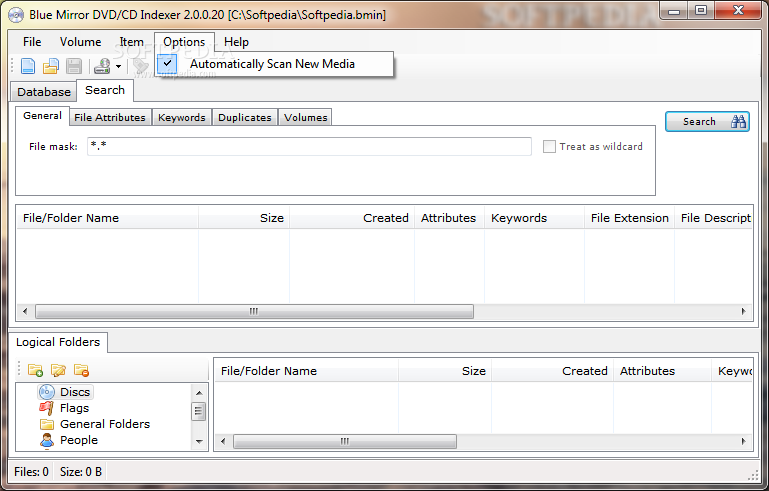Image resolution: width=769 pixels, height=491 pixels.
Task: Click the folder tree scrollbar up arrow
Action: [199, 392]
